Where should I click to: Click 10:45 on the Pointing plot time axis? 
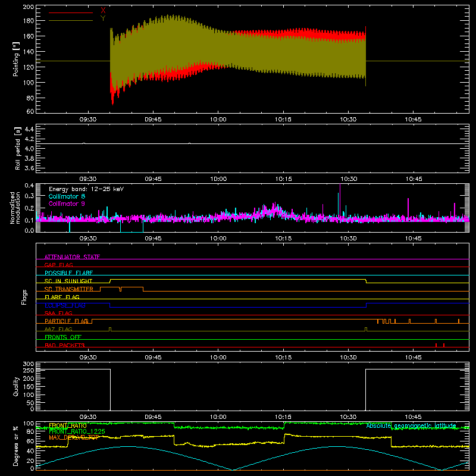pyautogui.click(x=413, y=120)
